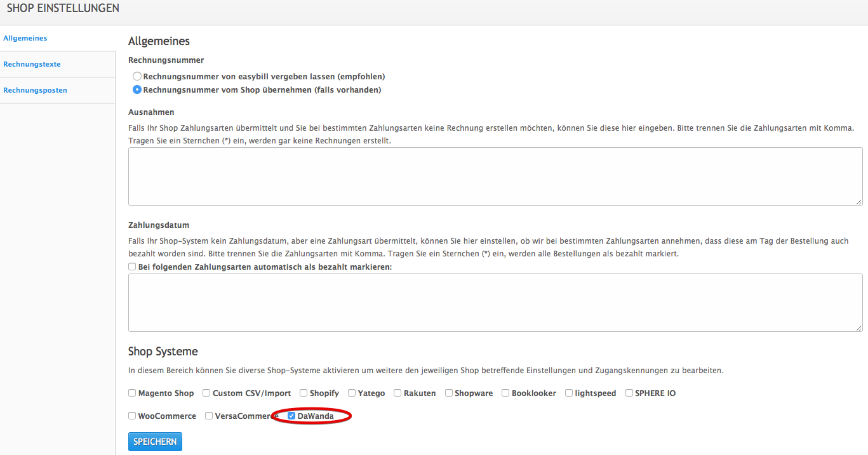Click the 'Ausnahmen' section label
The width and height of the screenshot is (868, 455).
coord(151,112)
